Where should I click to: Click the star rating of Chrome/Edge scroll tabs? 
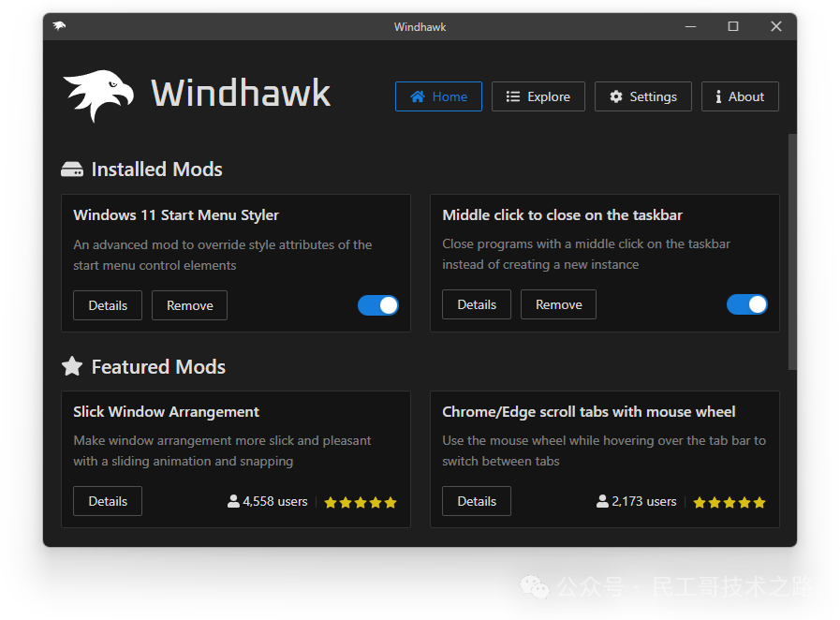point(729,502)
